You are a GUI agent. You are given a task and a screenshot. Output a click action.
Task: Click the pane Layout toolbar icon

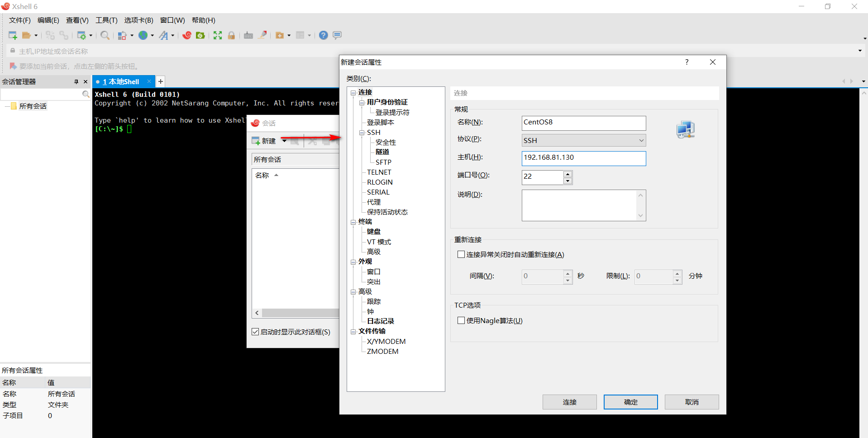(300, 35)
